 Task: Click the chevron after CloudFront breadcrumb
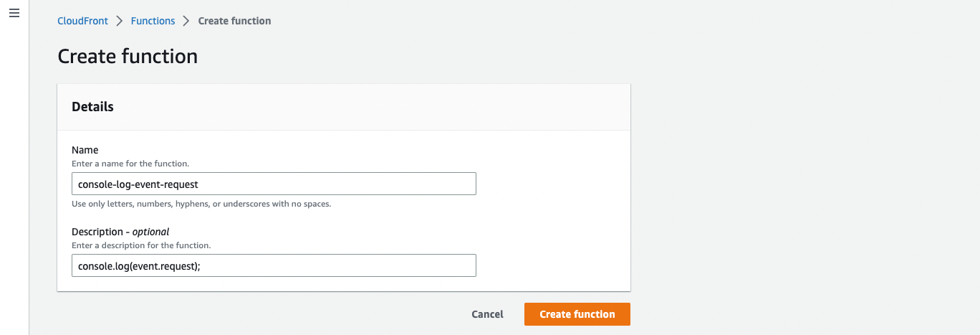pos(120,21)
